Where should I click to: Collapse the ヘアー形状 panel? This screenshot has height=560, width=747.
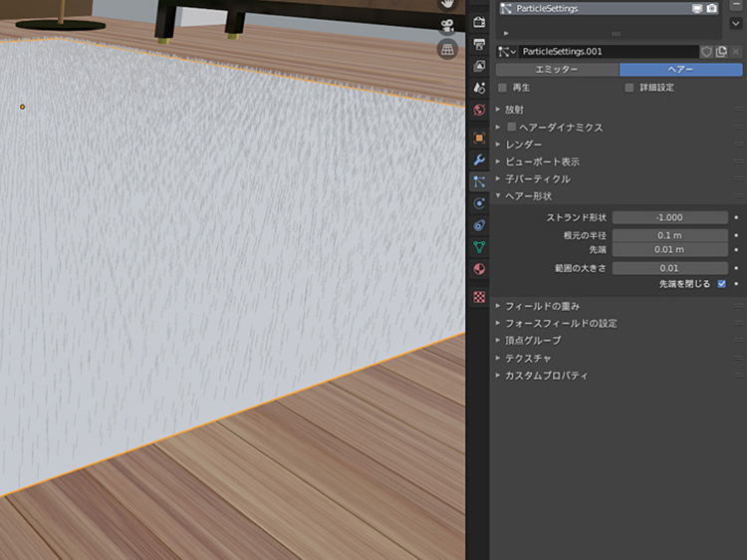pos(528,196)
